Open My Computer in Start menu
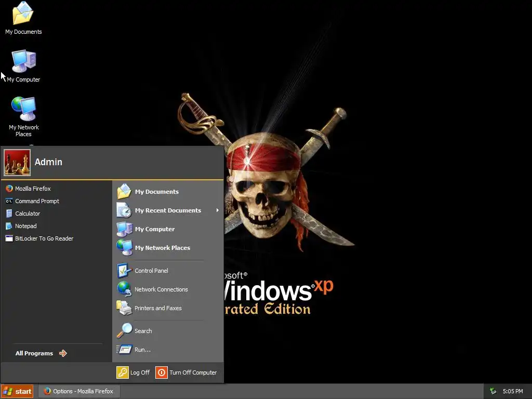Viewport: 532px width, 399px height. [168, 229]
